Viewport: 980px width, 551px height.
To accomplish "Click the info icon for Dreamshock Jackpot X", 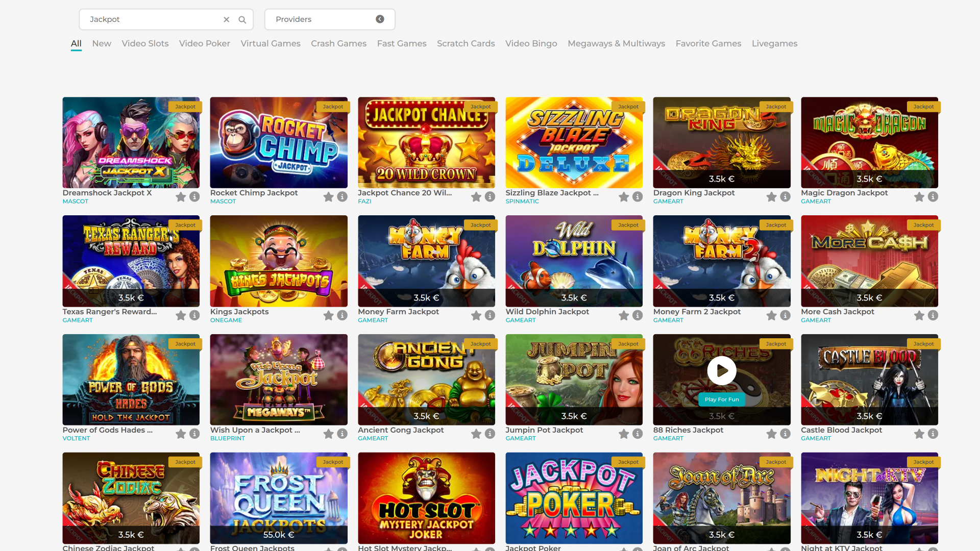I will [x=194, y=196].
